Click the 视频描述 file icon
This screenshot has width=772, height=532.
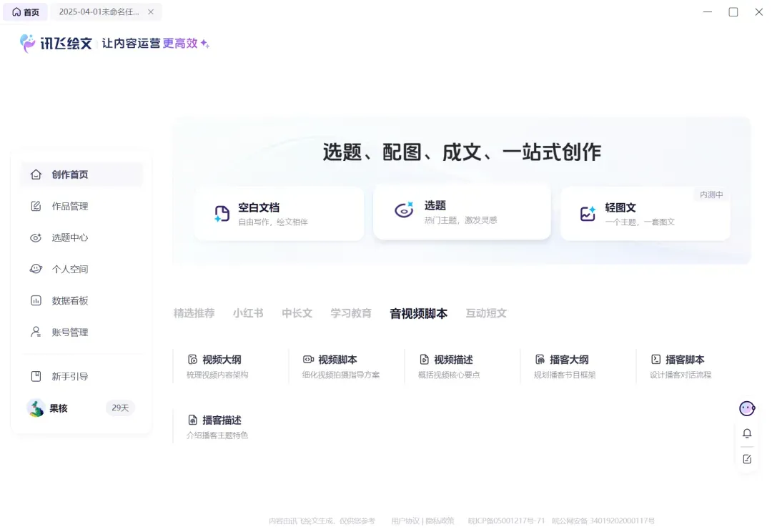424,359
